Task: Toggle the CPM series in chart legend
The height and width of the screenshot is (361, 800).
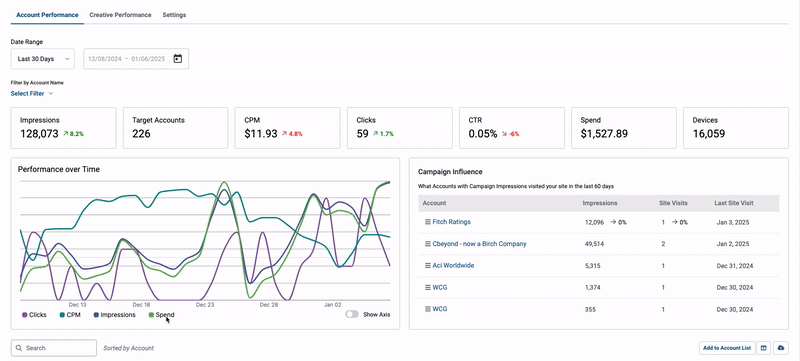Action: (70, 315)
